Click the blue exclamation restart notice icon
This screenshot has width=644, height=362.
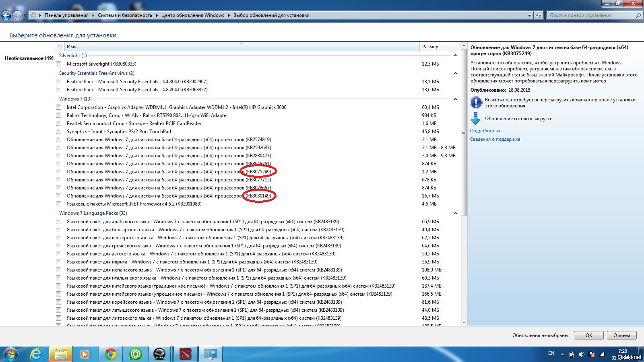[476, 103]
